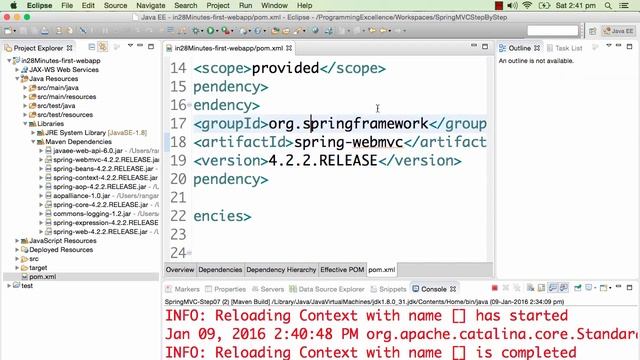Image resolution: width=640 pixels, height=360 pixels.
Task: Toggle Show Console on standard error change
Action: [x=564, y=288]
